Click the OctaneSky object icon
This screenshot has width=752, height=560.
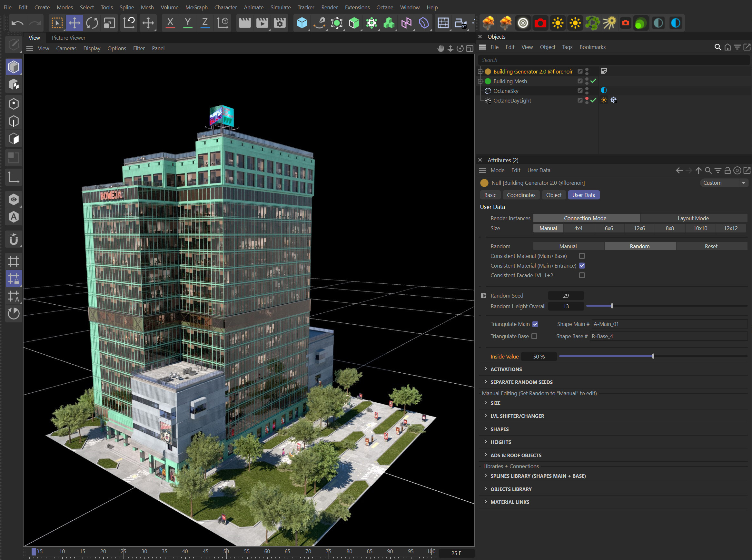click(489, 90)
